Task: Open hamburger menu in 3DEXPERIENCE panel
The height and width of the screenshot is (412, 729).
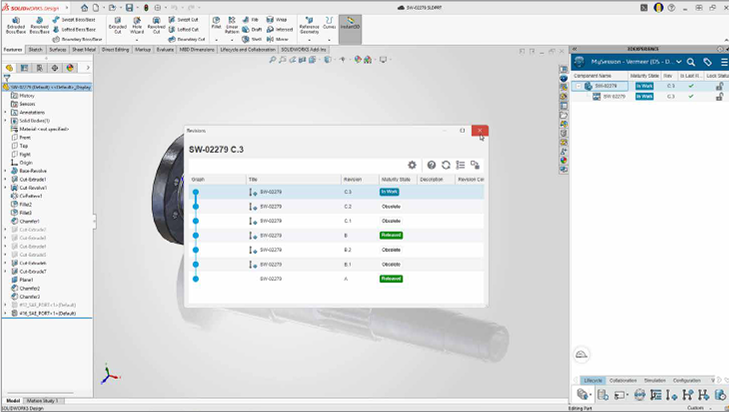Action: tap(724, 62)
